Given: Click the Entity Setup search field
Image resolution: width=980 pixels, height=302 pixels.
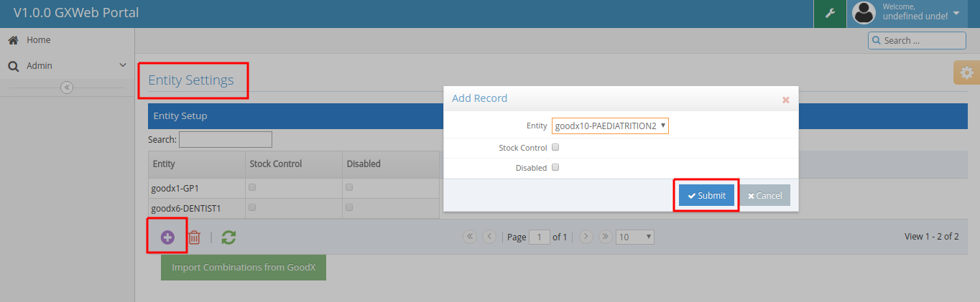Looking at the screenshot, I should [225, 139].
